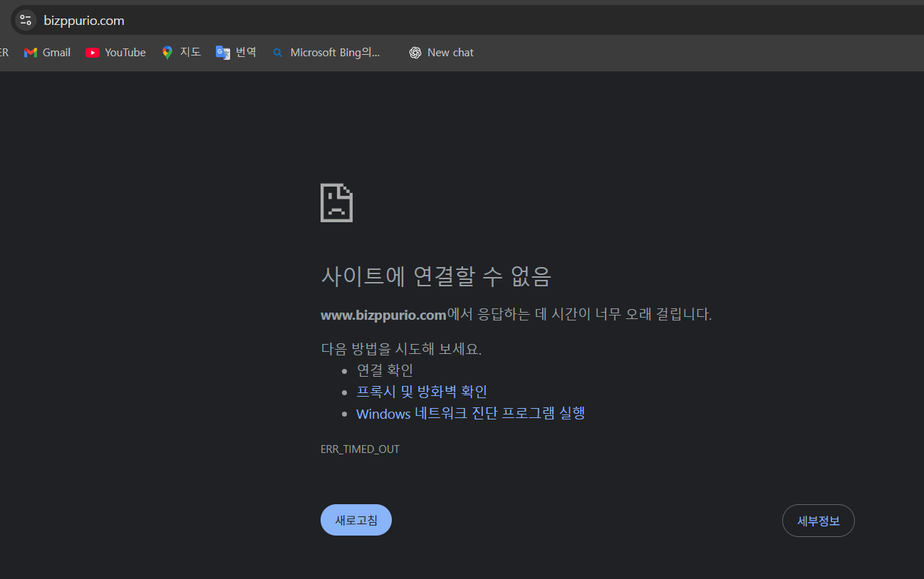This screenshot has width=924, height=579.
Task: Run Windows 네트워크 진단 프로그램 실행 link
Action: (470, 414)
